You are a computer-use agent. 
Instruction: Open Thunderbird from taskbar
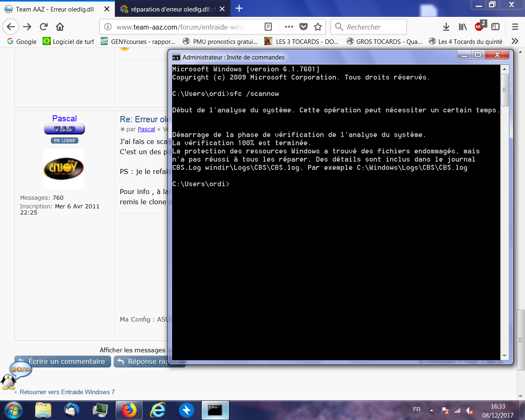[72, 410]
